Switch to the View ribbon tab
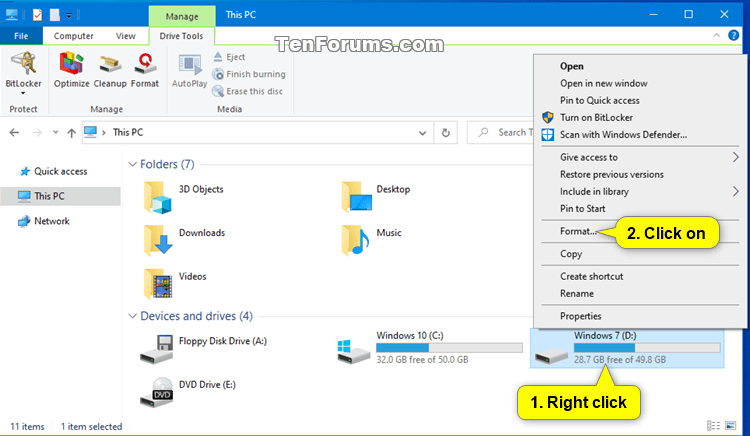This screenshot has width=750, height=436. coord(125,36)
